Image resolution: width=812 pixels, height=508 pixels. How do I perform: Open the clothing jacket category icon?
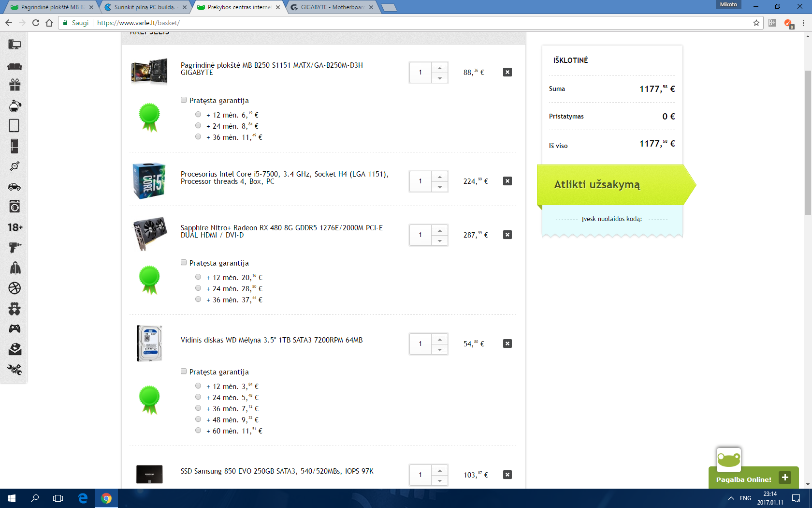[15, 268]
